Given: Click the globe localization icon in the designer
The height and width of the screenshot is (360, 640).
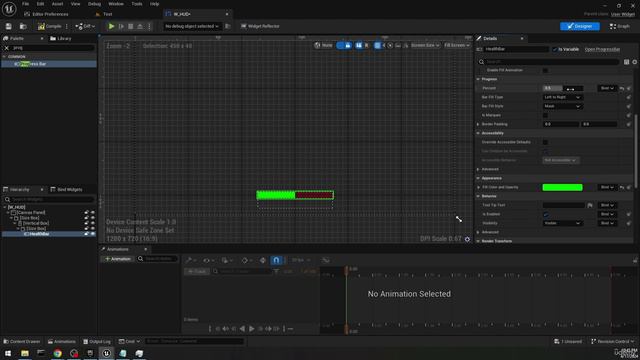Looking at the screenshot, I should [318, 45].
